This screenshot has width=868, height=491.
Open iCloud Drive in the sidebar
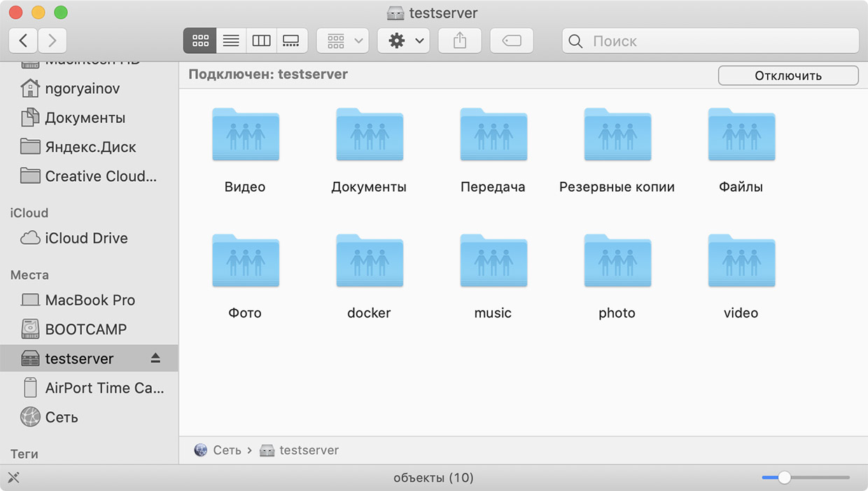(85, 238)
